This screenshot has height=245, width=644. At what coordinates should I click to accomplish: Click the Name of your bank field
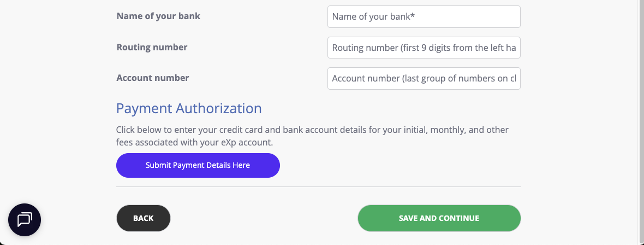[x=424, y=16]
